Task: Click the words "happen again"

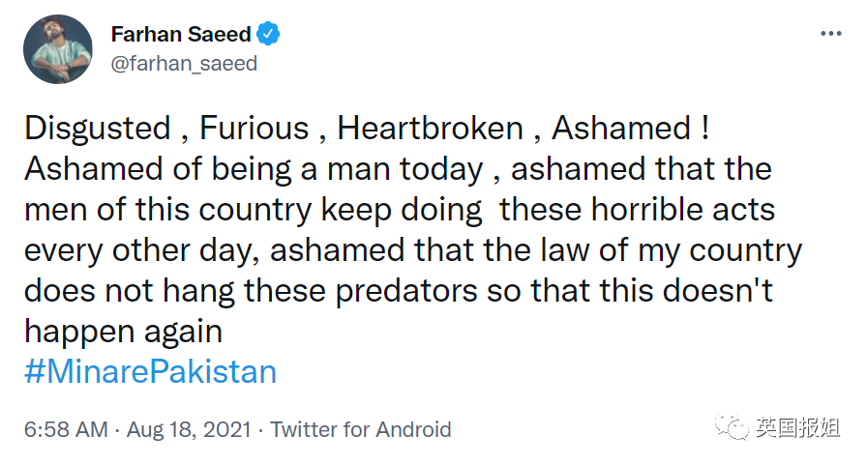Action: pyautogui.click(x=123, y=332)
